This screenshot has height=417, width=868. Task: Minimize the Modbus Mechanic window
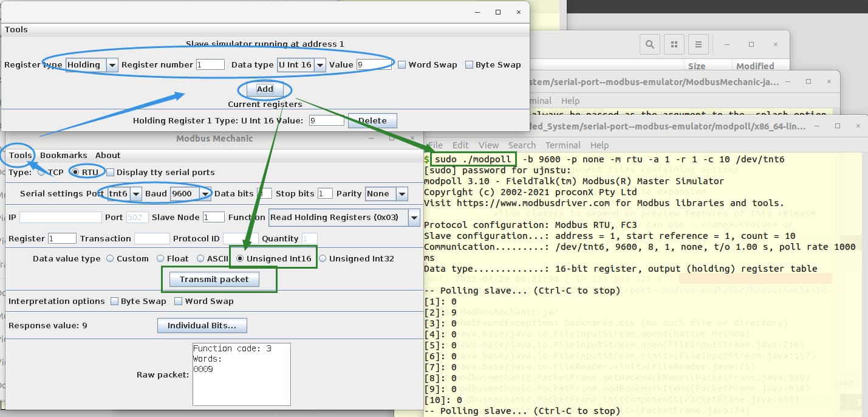[x=372, y=138]
